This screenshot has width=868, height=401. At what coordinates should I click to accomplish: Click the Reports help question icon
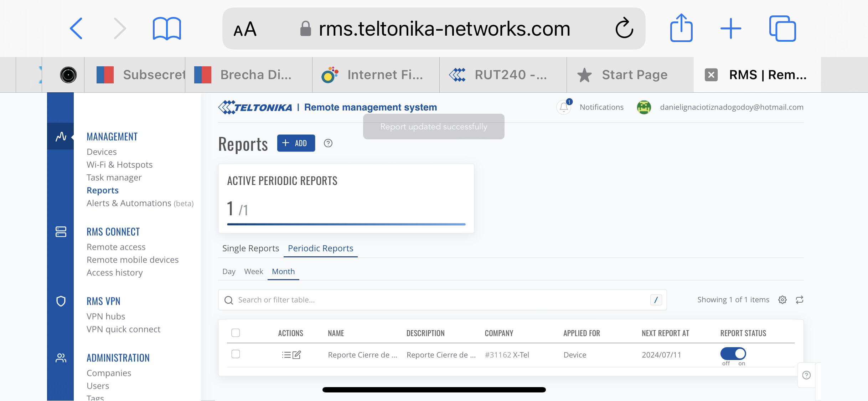pos(328,143)
